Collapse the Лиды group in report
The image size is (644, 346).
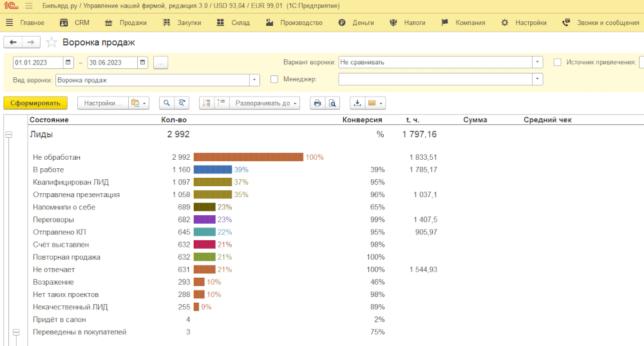[x=9, y=135]
